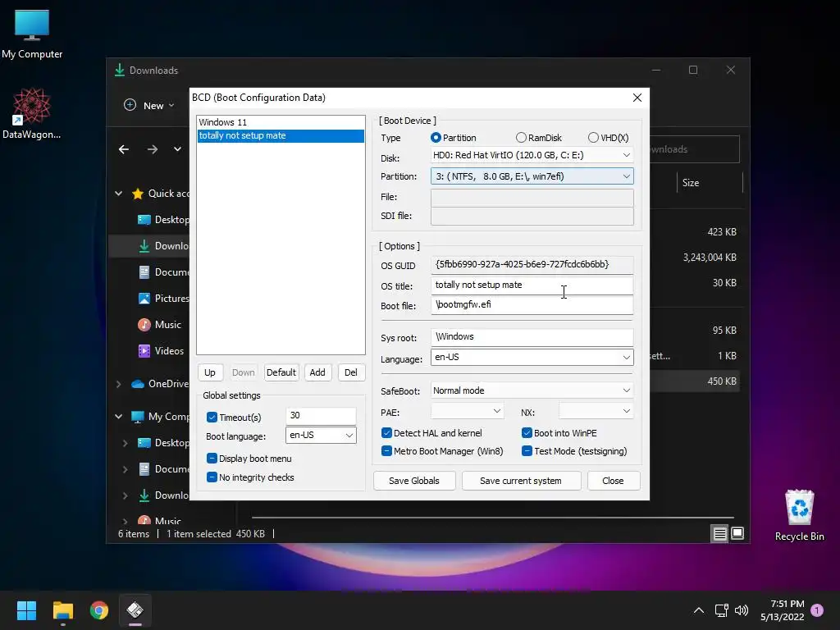Click the Up button
The width and height of the screenshot is (840, 630).
click(x=210, y=372)
